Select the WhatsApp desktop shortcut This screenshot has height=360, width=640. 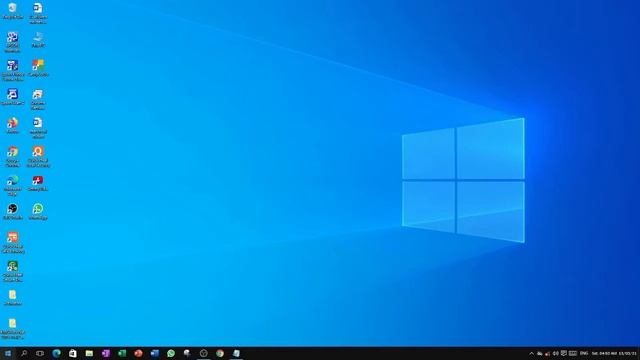click(38, 212)
